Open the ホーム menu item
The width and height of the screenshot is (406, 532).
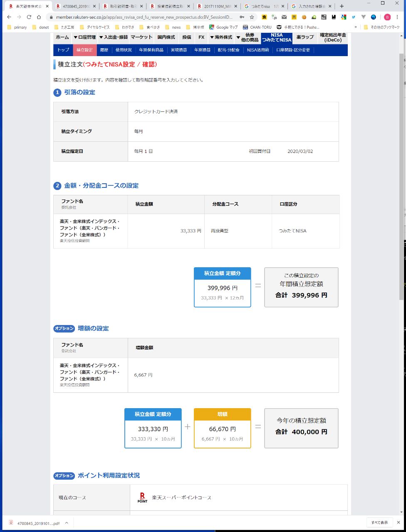click(x=62, y=37)
